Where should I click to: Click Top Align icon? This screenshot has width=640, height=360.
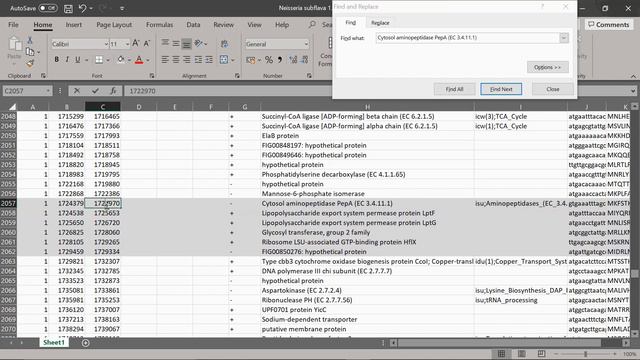tap(165, 43)
